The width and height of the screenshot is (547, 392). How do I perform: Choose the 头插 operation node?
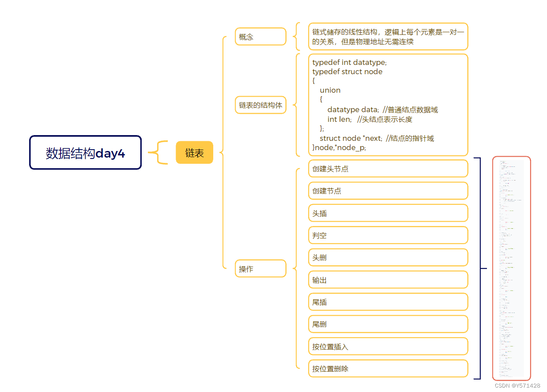click(388, 213)
